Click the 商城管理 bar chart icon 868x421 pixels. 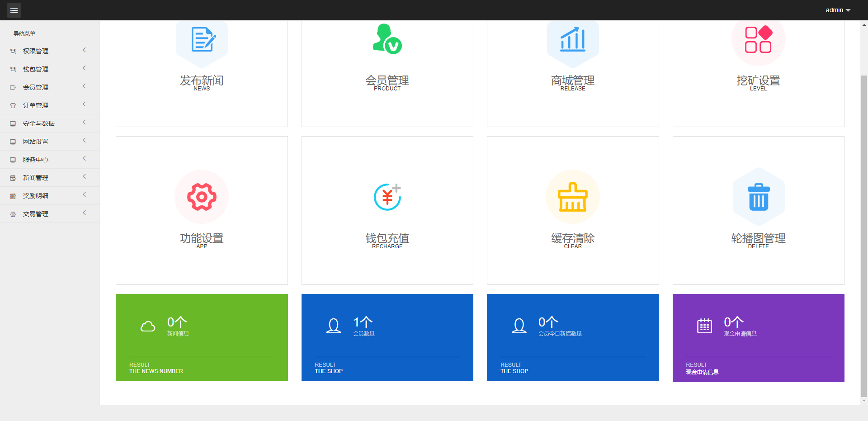click(x=573, y=40)
